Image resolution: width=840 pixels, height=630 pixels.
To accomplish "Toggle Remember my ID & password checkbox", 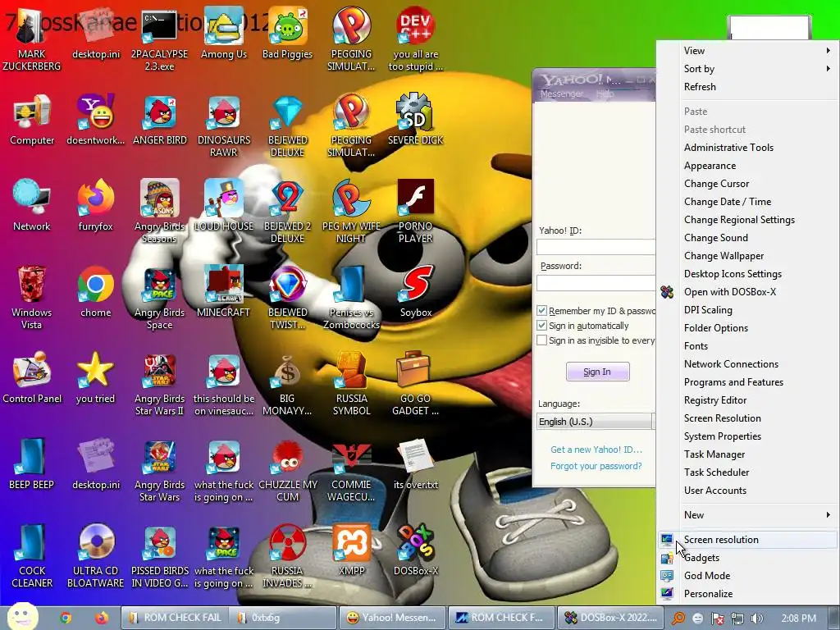I will point(541,311).
